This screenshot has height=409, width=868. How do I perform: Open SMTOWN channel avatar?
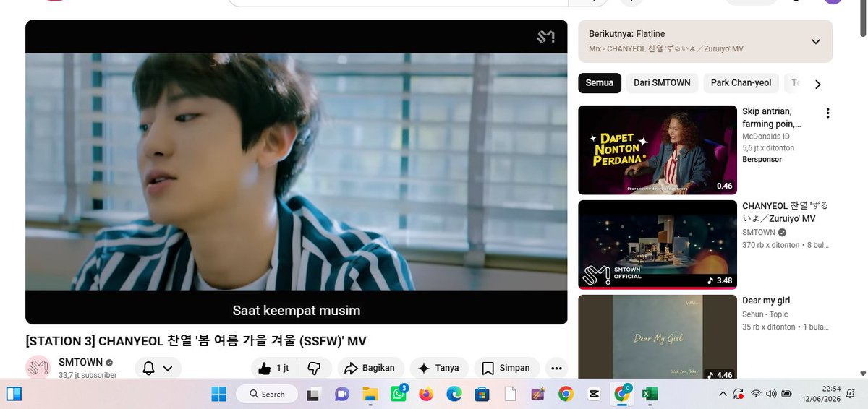pyautogui.click(x=38, y=368)
